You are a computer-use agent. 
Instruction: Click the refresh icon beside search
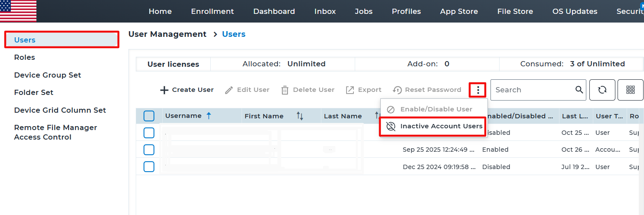point(602,90)
